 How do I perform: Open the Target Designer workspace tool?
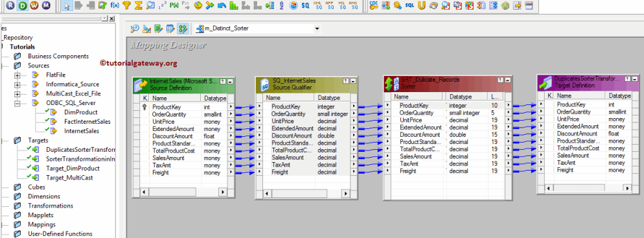point(146,29)
